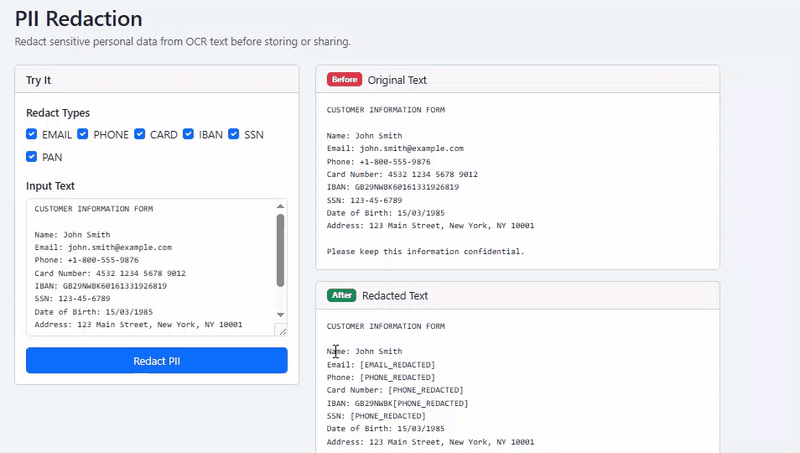
Task: Click the Redact PII button
Action: [x=157, y=361]
